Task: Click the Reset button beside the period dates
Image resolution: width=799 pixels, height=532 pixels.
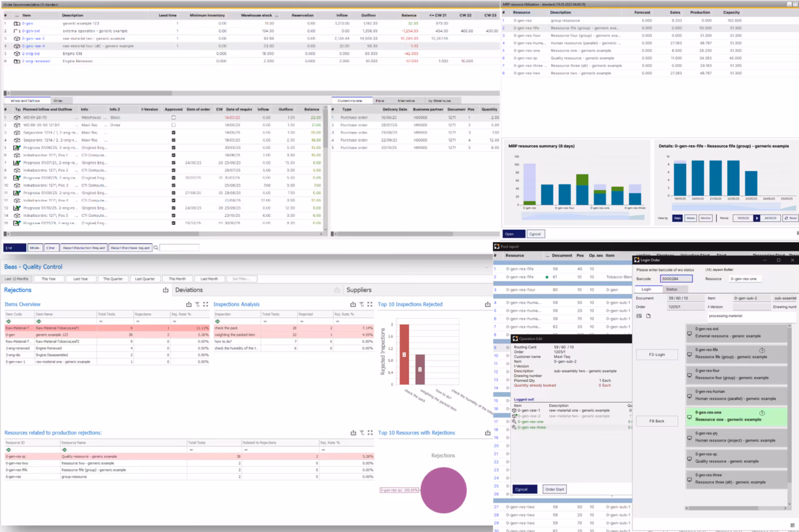Action: pyautogui.click(x=790, y=218)
